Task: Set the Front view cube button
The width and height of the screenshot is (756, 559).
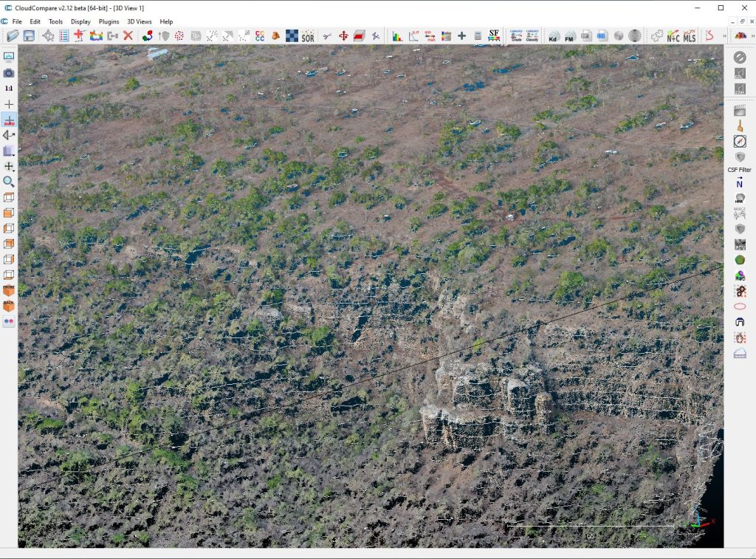Action: coord(9,290)
